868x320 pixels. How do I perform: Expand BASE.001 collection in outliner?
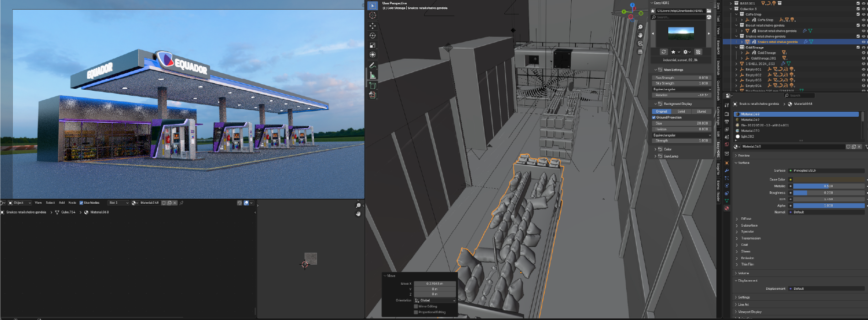(x=731, y=3)
